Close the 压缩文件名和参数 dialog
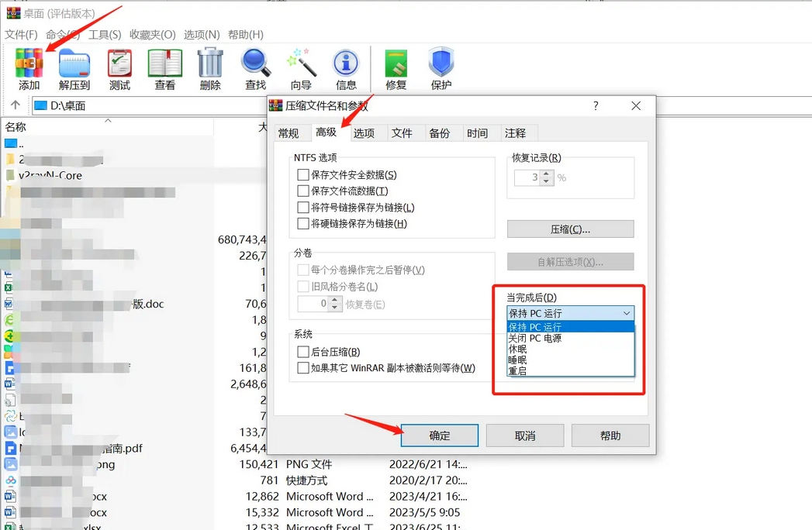Viewport: 812px width, 530px height. (x=636, y=106)
